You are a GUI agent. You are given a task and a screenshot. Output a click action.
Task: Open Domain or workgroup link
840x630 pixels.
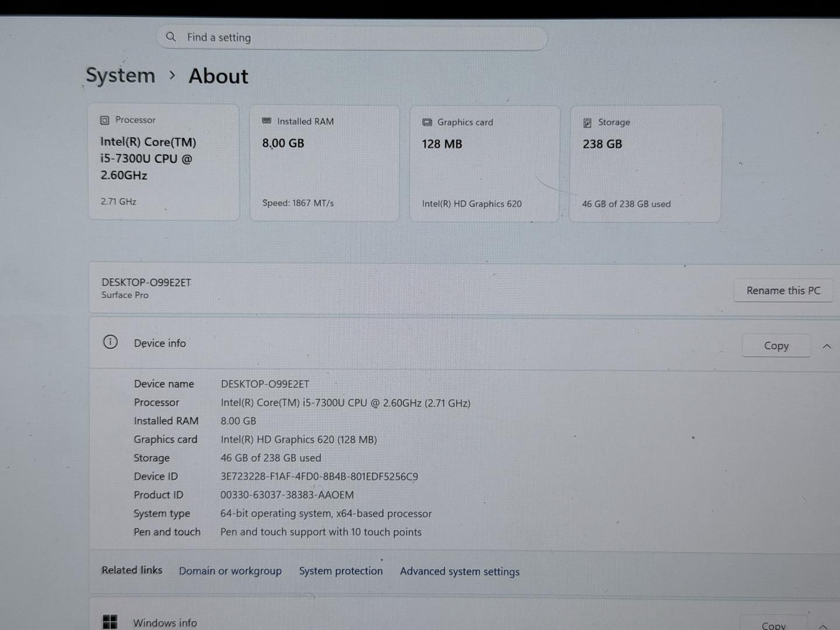point(230,570)
